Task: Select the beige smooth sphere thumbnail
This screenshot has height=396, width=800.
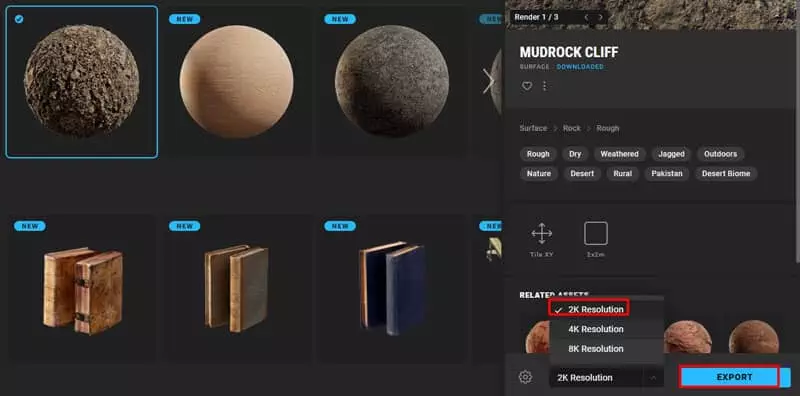Action: (x=236, y=81)
